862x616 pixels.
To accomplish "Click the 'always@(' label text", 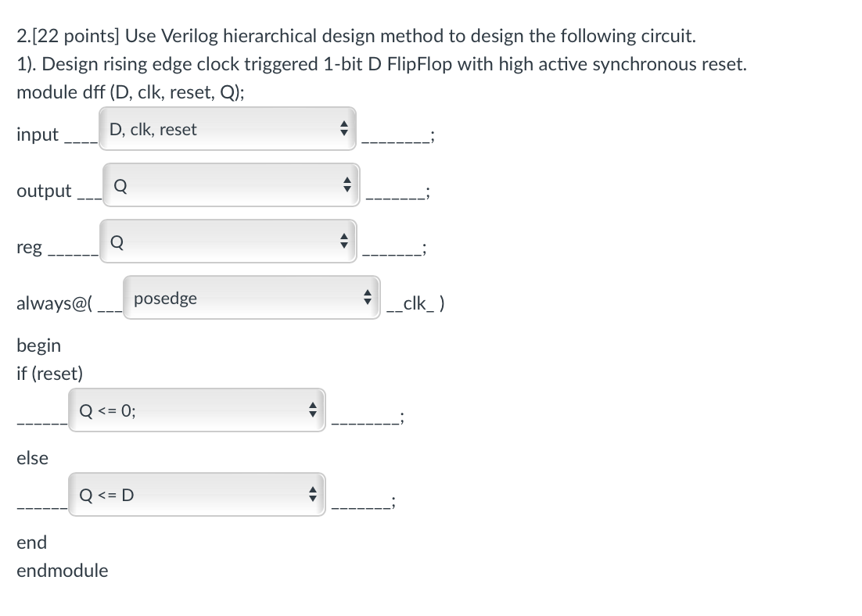I will [x=55, y=303].
